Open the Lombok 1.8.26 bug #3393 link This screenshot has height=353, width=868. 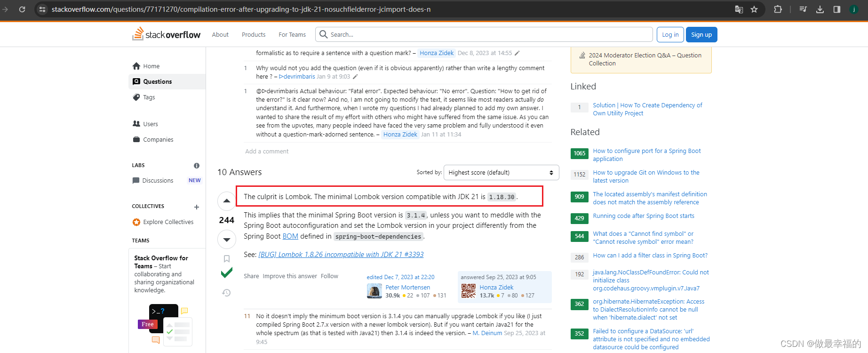(341, 255)
